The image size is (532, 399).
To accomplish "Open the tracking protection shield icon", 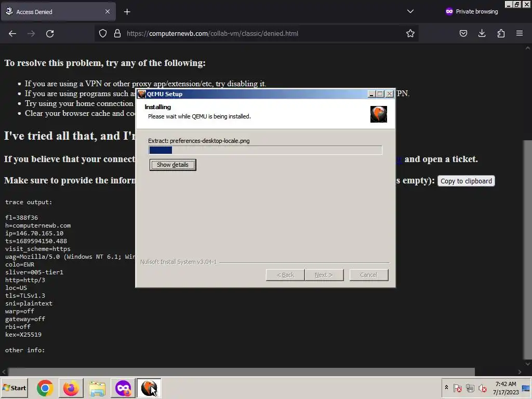I will tap(103, 34).
